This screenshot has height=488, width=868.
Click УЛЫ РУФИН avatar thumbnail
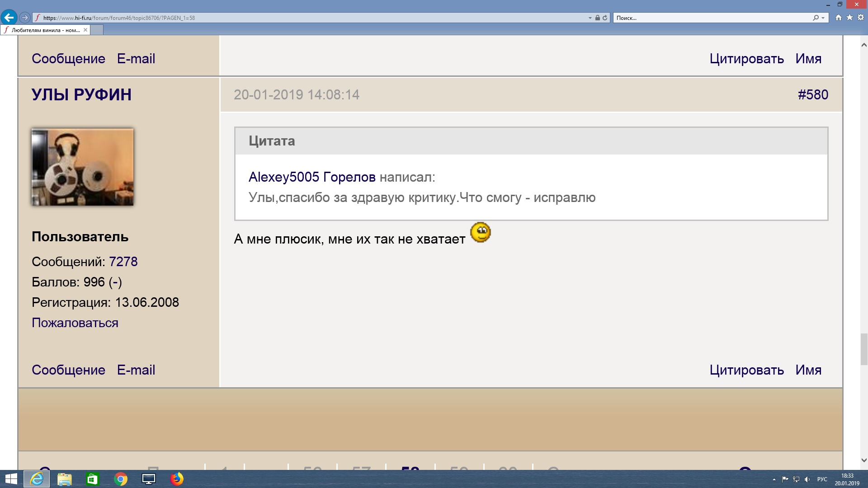(82, 167)
